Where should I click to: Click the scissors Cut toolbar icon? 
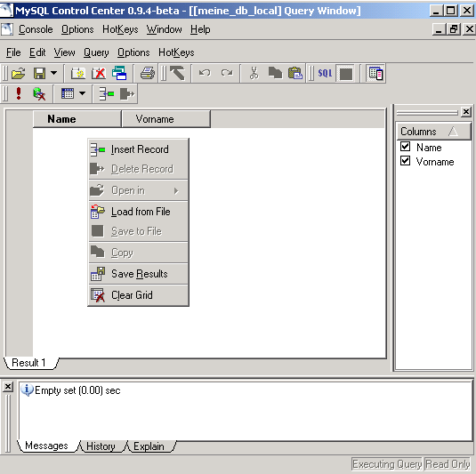coord(254,74)
